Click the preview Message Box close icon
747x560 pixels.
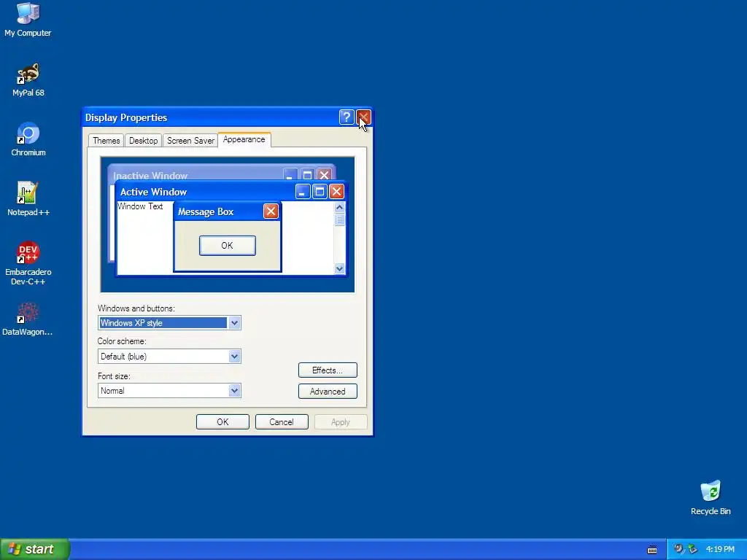coord(271,211)
